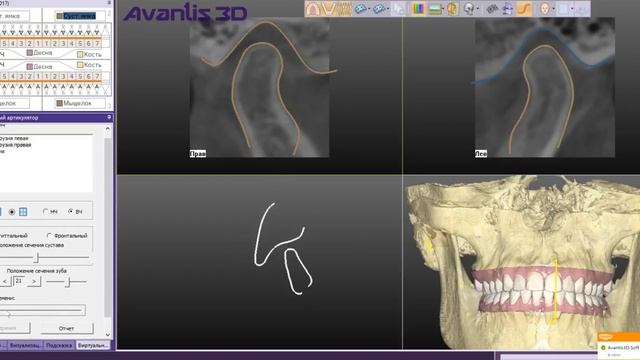Viewport: 640px width, 360px height.
Task: Select the 'вч' radio button
Action: coord(71,211)
